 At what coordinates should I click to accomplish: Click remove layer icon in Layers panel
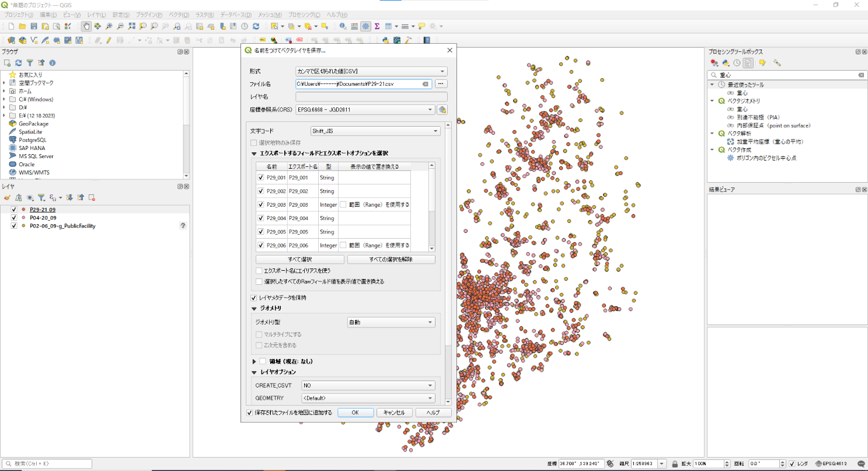pyautogui.click(x=92, y=198)
